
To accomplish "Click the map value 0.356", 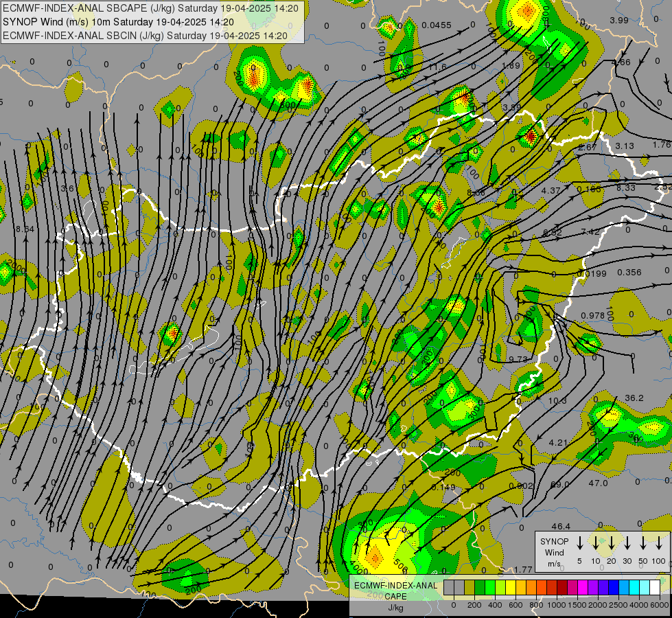I will coord(629,273).
